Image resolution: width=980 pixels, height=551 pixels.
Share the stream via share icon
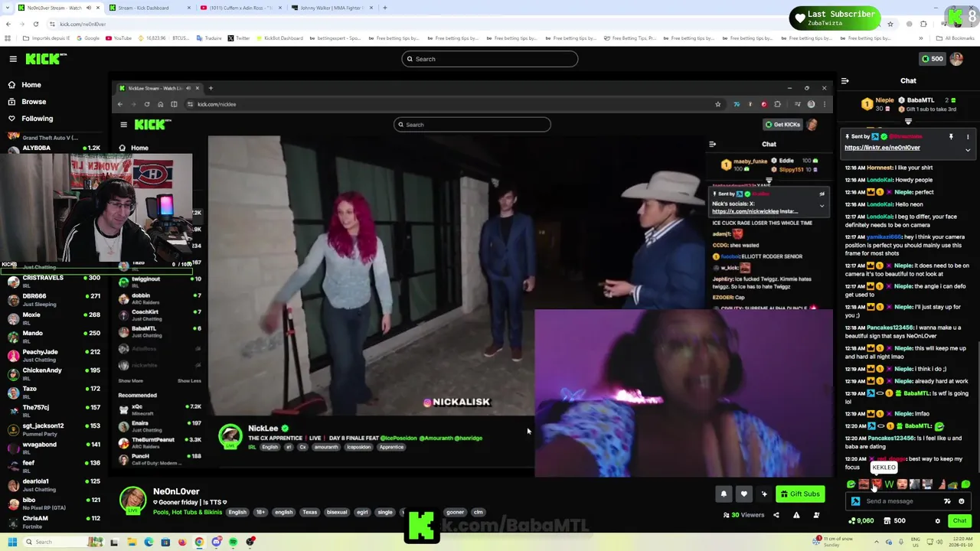(x=776, y=515)
